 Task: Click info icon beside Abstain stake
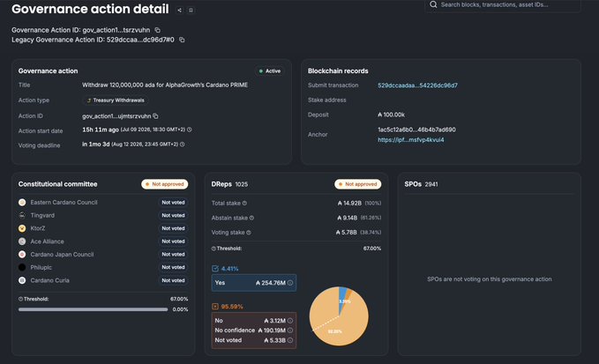point(251,218)
